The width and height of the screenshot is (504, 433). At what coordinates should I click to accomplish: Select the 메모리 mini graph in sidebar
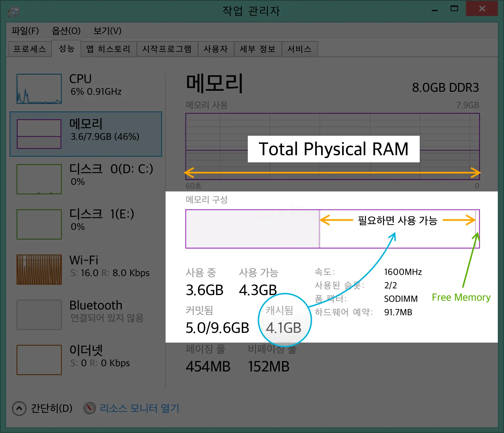click(39, 134)
